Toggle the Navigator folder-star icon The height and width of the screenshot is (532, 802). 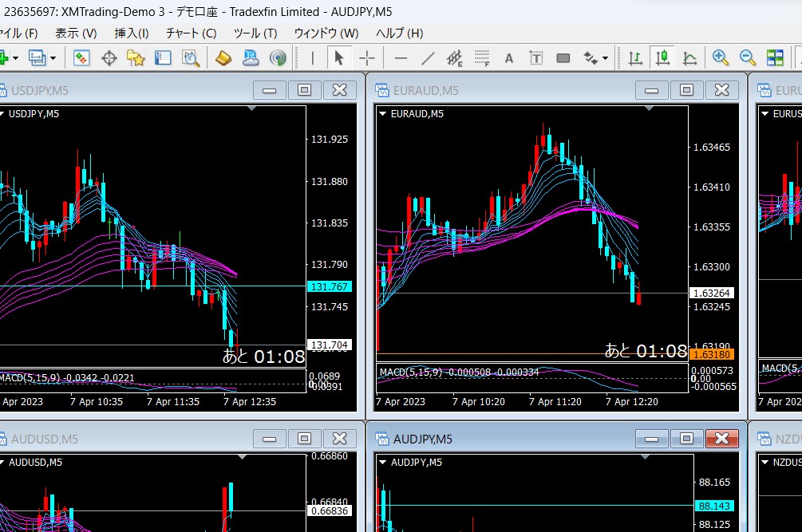click(136, 58)
